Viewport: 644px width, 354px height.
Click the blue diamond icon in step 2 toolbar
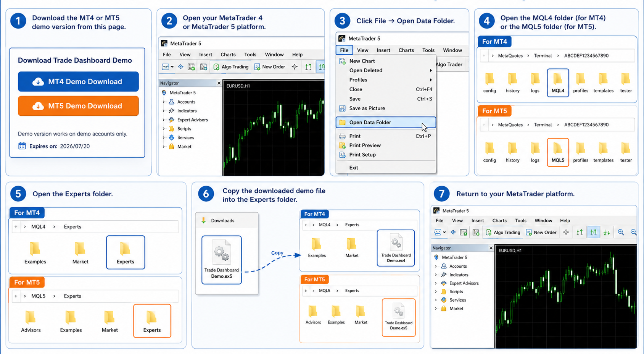tap(181, 67)
